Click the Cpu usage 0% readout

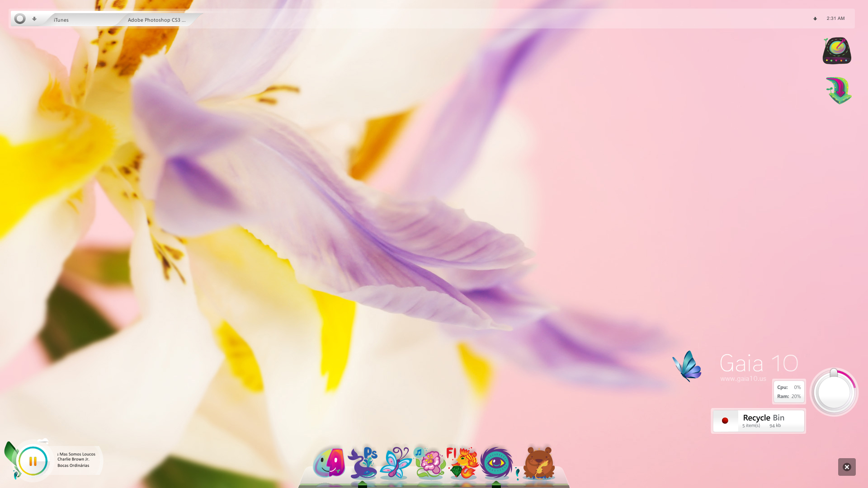789,387
